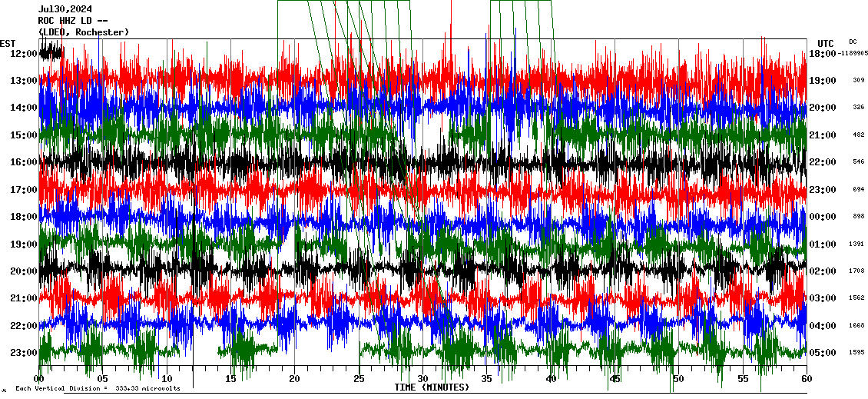This screenshot has height=399, width=868.
Task: Click the Jul30,2024 date label
Action: tap(65, 9)
